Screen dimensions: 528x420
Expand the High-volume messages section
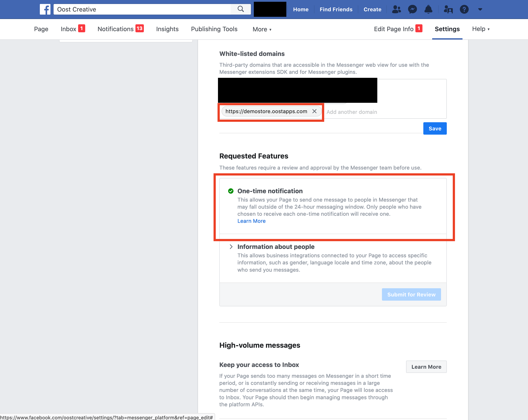click(260, 345)
